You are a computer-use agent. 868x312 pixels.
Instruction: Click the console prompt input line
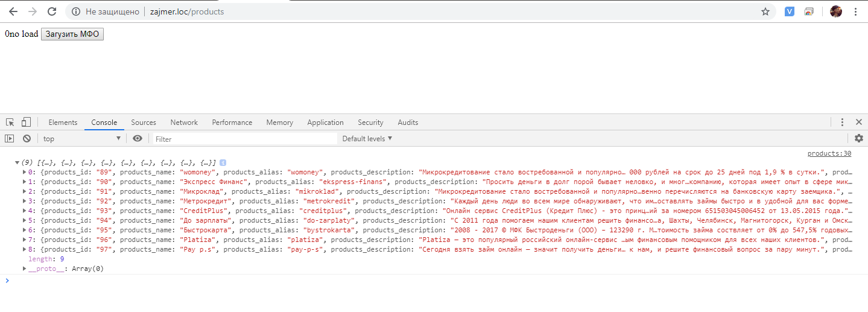click(434, 281)
